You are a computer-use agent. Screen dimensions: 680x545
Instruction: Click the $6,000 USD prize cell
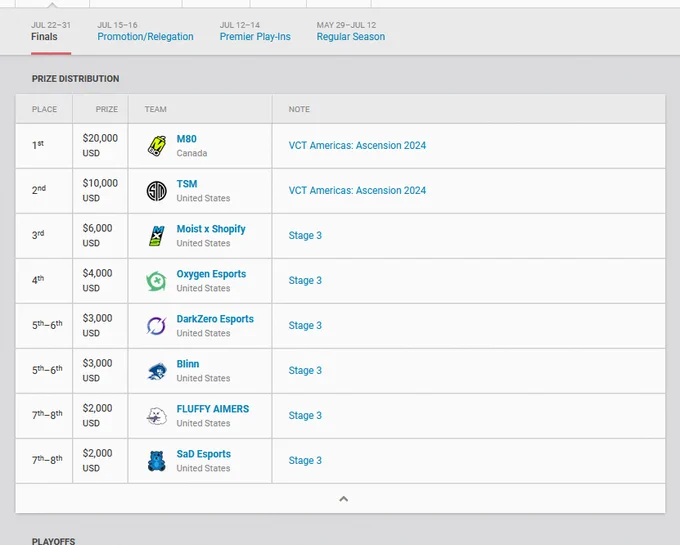pyautogui.click(x=100, y=236)
